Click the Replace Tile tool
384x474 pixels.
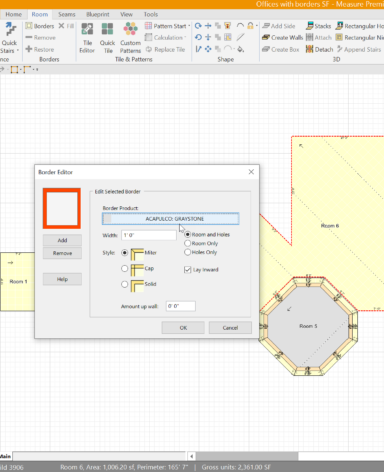[165, 49]
